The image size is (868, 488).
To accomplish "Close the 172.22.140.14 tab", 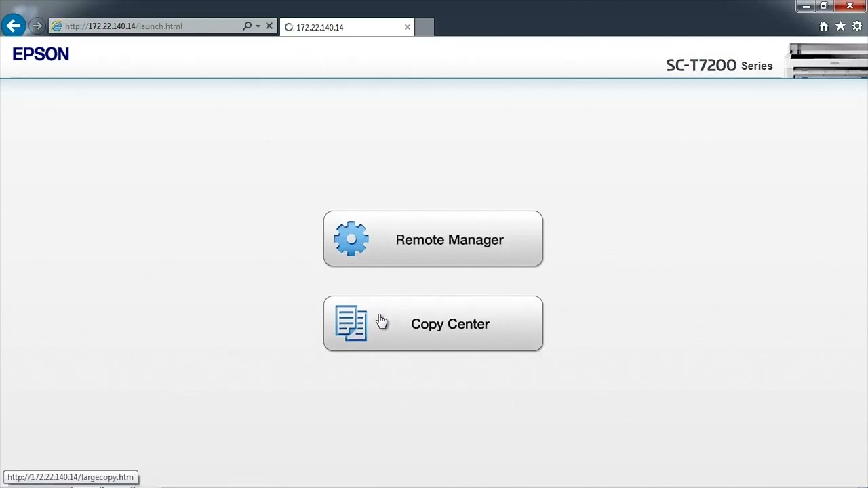I will pos(407,27).
